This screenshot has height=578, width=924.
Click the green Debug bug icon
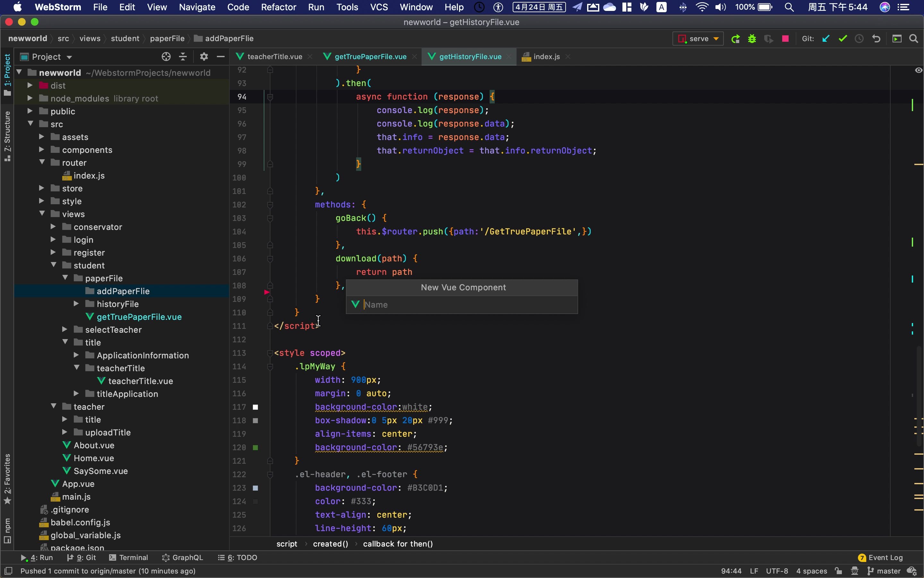tap(752, 39)
